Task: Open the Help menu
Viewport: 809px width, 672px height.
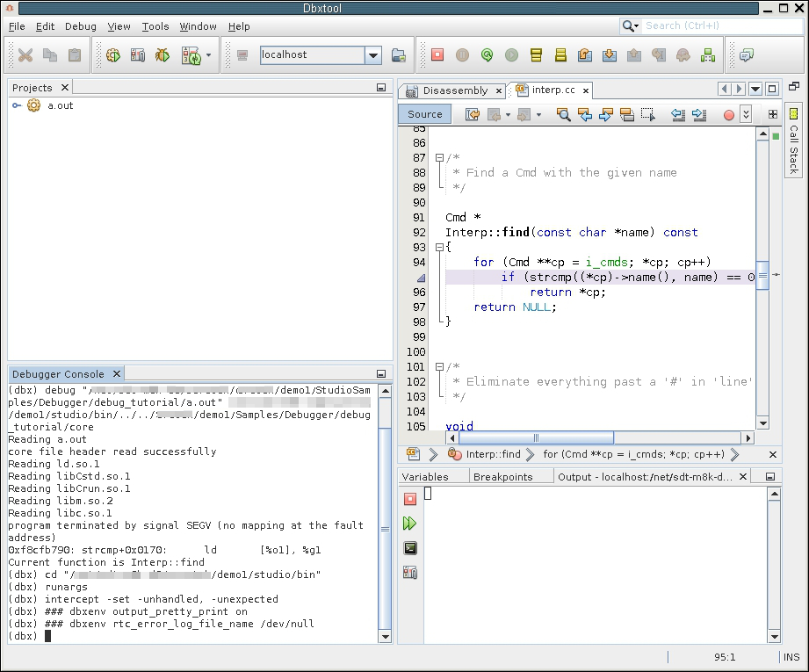Action: pos(239,26)
